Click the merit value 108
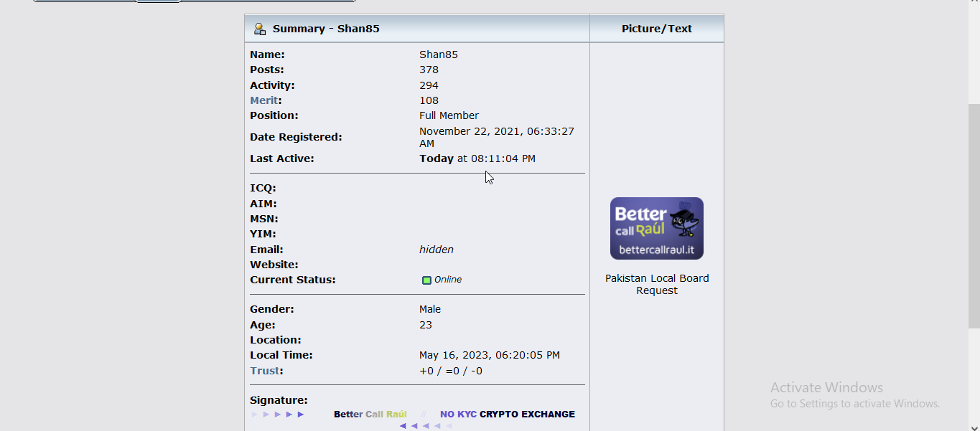 coord(429,100)
